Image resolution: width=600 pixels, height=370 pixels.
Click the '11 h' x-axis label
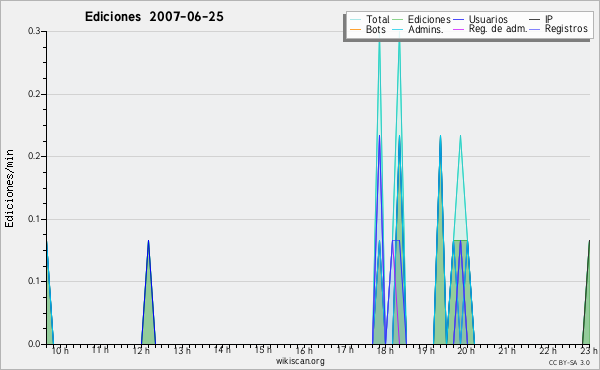100,350
